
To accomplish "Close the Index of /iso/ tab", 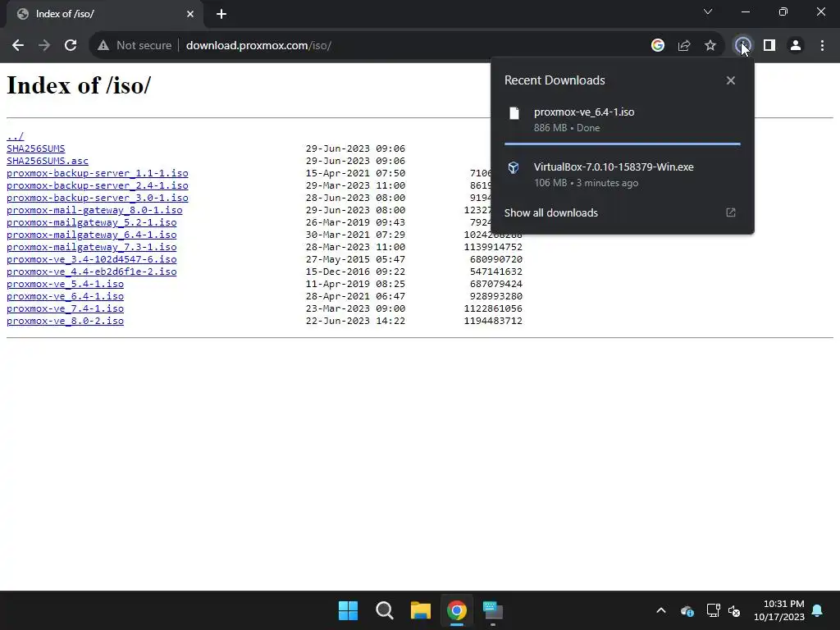I will coord(190,14).
